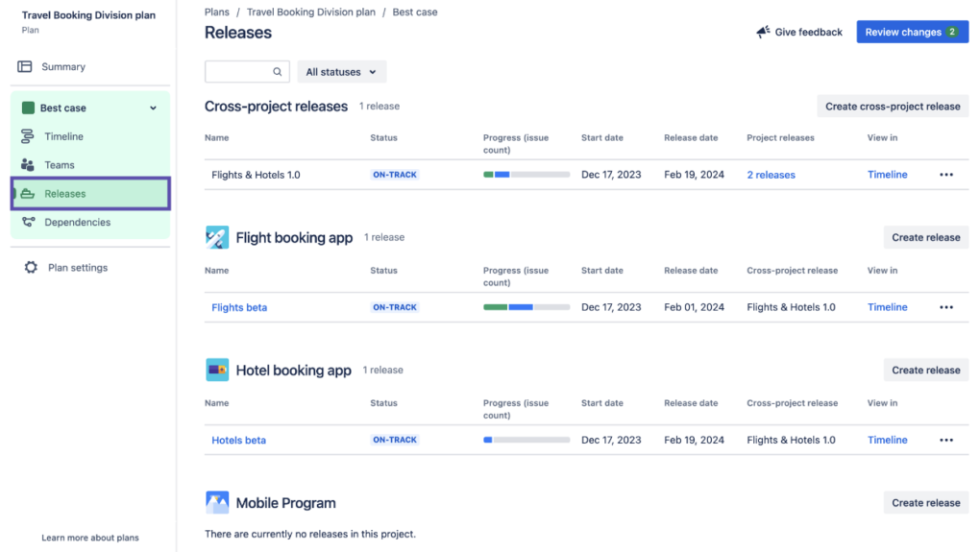
Task: Click ON-TRACK status badge of Hotels beta
Action: [x=394, y=441]
